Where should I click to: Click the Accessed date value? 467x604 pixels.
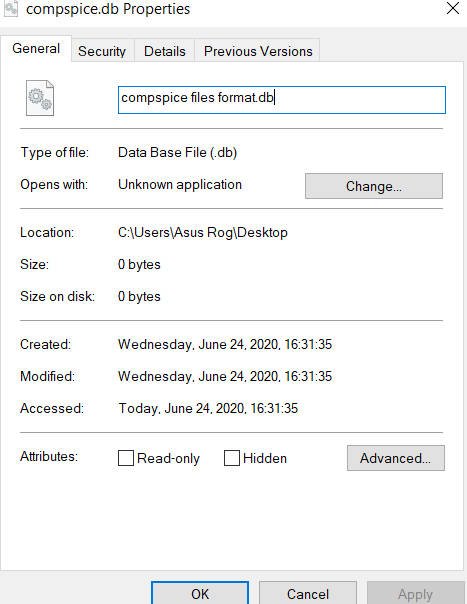[x=208, y=408]
